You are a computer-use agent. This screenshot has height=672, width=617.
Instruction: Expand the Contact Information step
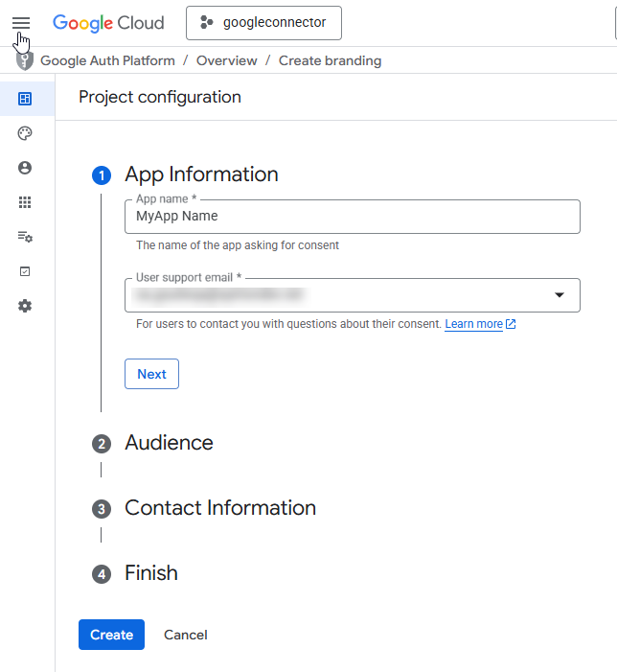click(x=219, y=508)
